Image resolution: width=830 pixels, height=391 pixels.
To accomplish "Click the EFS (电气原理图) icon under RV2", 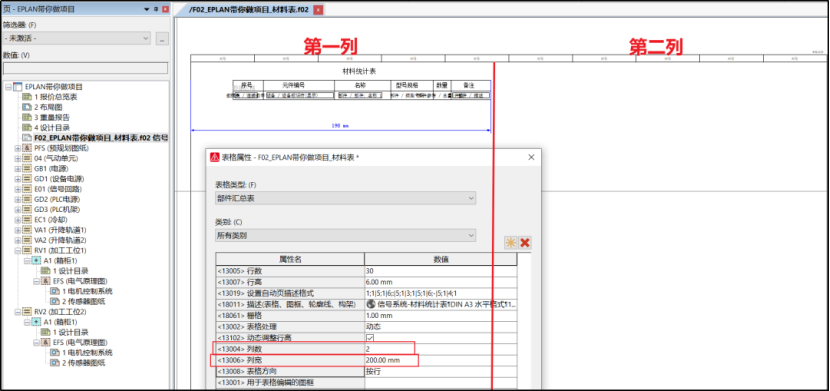I will (x=46, y=342).
